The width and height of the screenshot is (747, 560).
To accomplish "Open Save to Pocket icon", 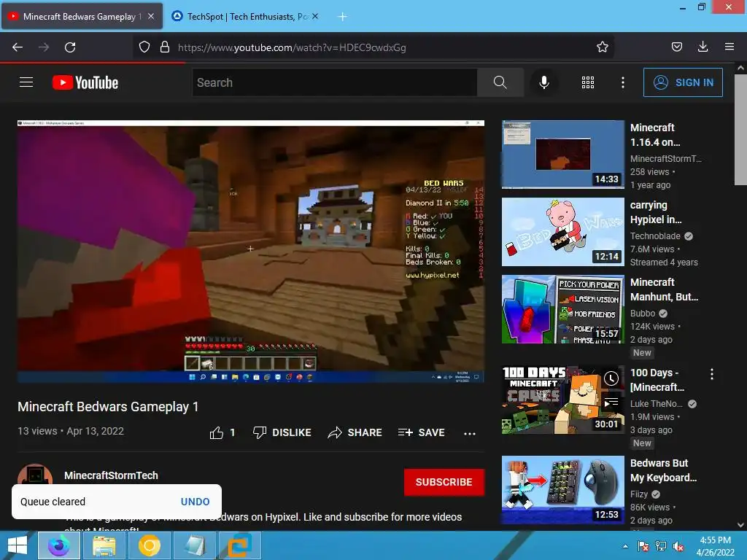I will tap(676, 47).
